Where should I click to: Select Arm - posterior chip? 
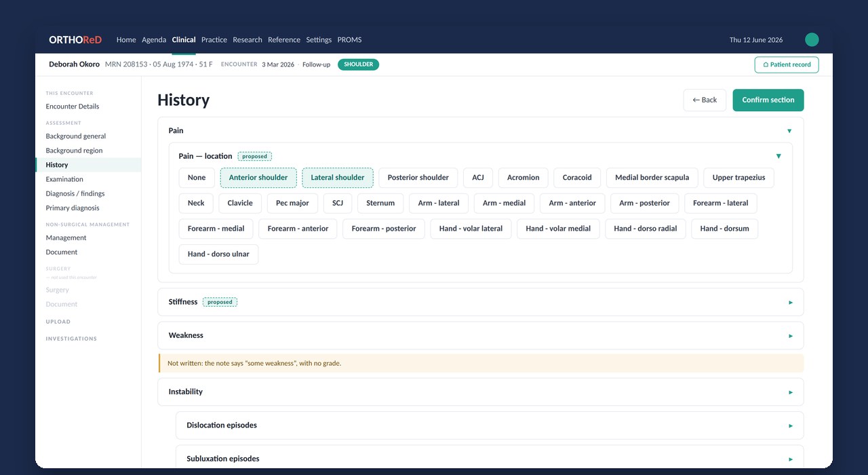[644, 203]
